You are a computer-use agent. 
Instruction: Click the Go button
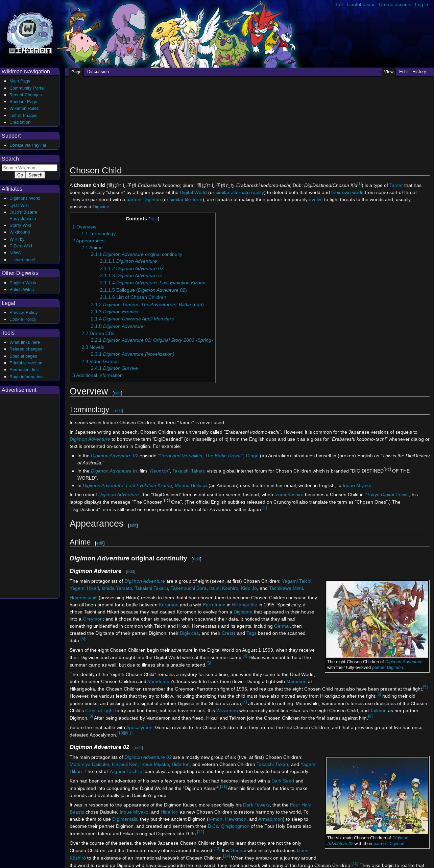[20, 175]
